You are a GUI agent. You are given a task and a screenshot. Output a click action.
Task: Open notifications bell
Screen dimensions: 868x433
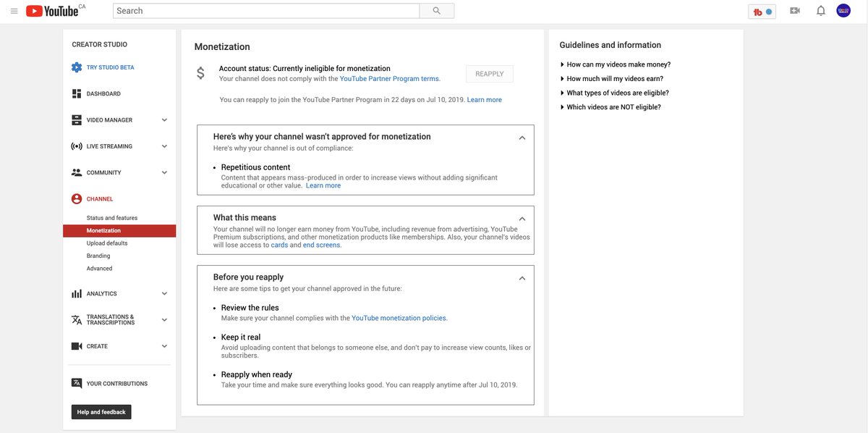821,11
